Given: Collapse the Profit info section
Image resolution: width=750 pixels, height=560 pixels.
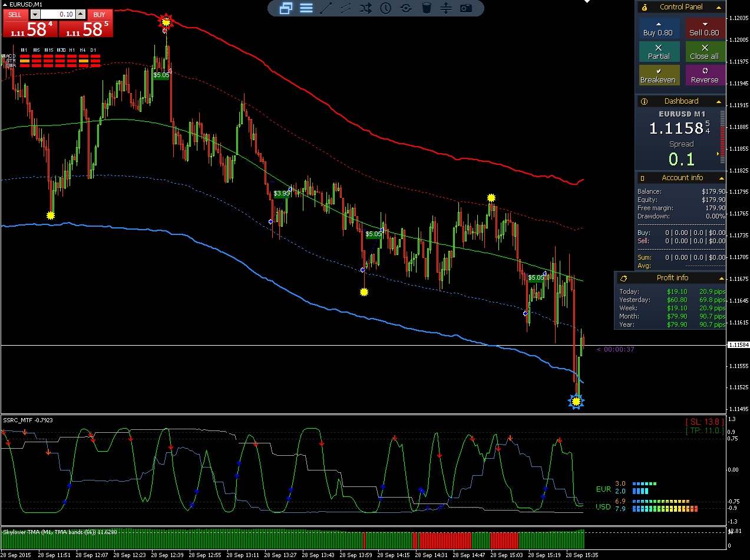Looking at the screenshot, I should (721, 278).
